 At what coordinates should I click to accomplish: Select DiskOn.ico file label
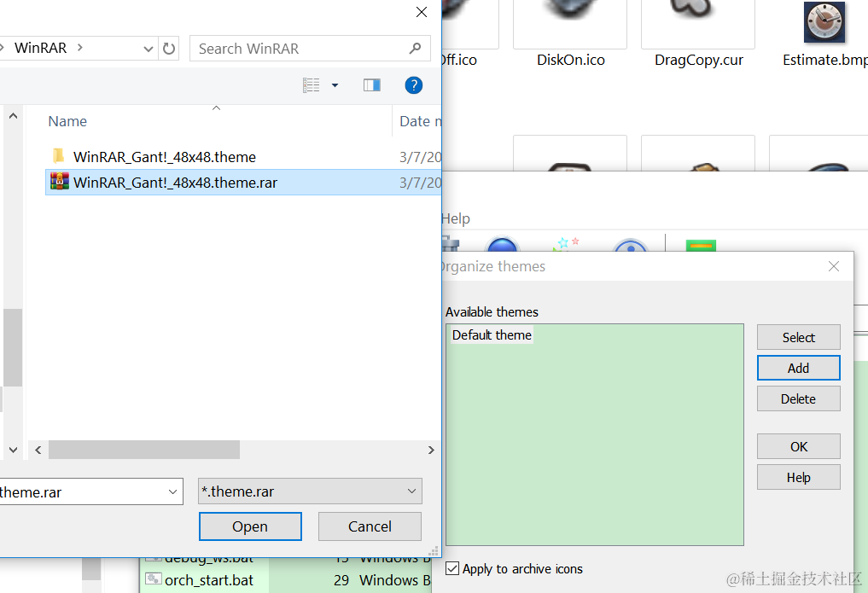click(571, 60)
